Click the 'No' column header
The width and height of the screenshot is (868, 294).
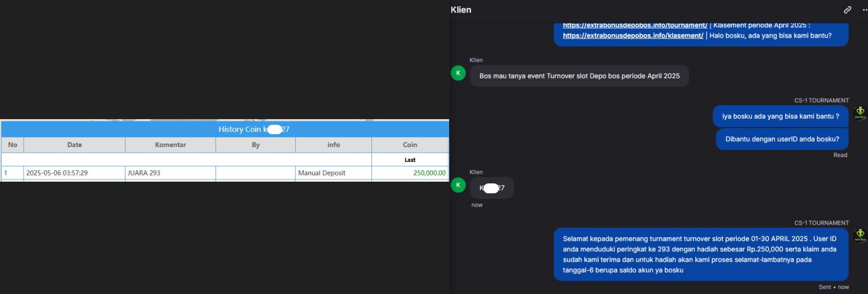13,145
